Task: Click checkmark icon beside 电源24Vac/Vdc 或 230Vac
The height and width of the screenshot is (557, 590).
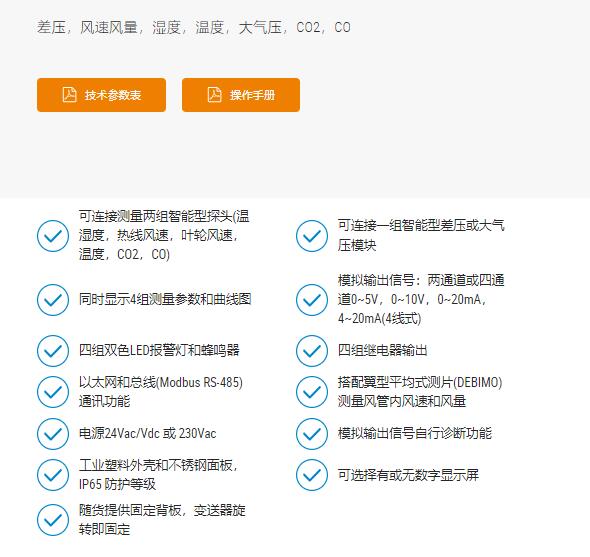Action: [x=53, y=434]
